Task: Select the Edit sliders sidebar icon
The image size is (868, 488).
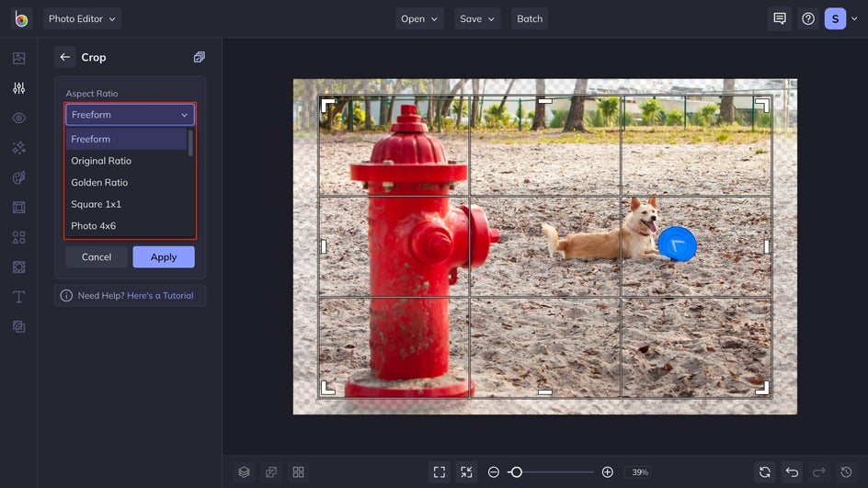Action: (x=18, y=88)
